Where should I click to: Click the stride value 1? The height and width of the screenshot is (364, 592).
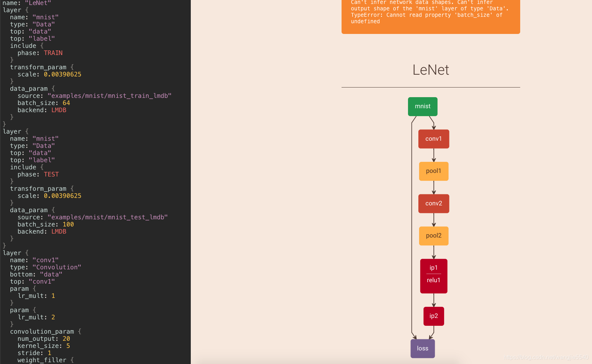click(x=50, y=353)
